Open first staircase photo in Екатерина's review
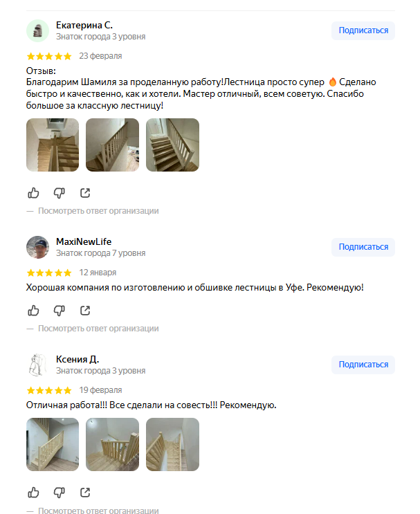This screenshot has height=514, width=420. point(53,145)
